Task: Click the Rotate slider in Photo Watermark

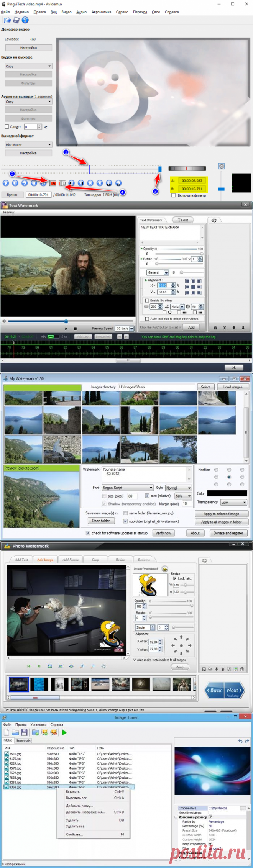Action: 171,617
